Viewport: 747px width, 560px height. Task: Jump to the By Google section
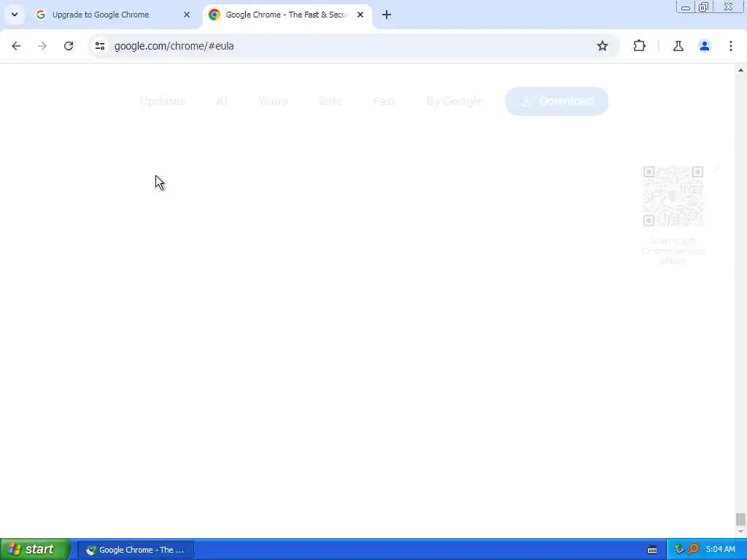tap(454, 101)
